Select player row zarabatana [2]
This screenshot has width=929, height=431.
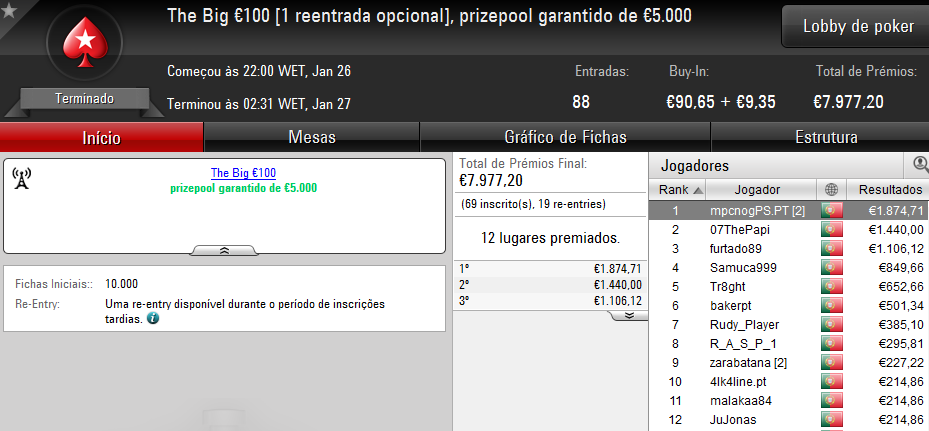pyautogui.click(x=789, y=362)
